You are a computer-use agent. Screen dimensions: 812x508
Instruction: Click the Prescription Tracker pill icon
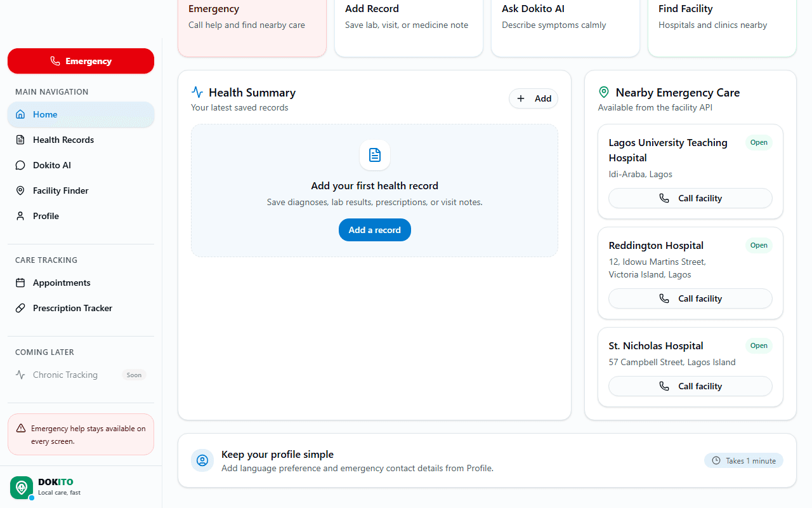tap(20, 308)
